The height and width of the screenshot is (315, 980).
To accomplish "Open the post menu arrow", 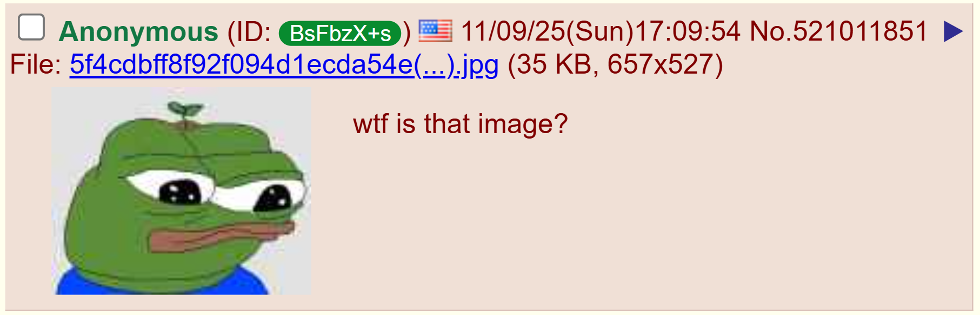I will point(953,31).
